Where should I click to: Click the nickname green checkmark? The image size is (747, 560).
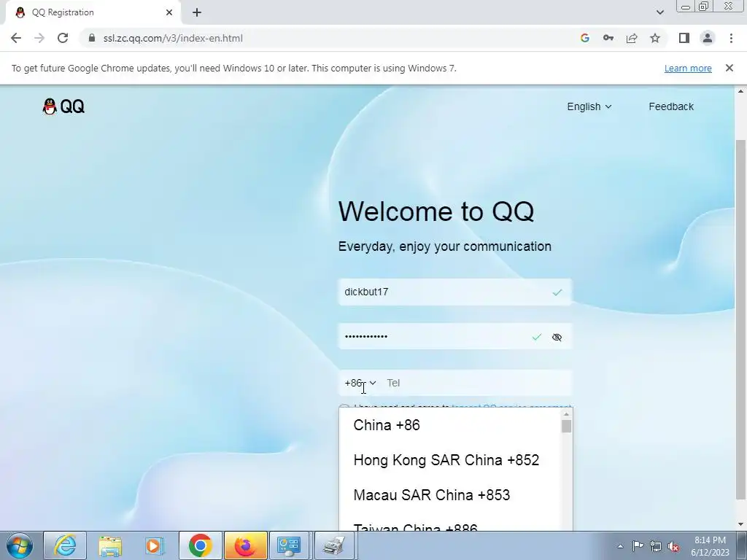click(x=557, y=292)
